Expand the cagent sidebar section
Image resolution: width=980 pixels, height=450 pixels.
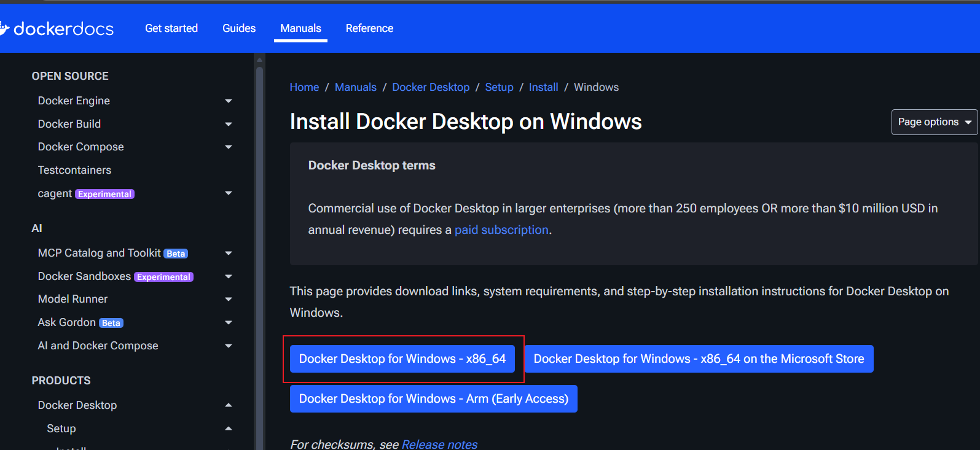tap(229, 193)
